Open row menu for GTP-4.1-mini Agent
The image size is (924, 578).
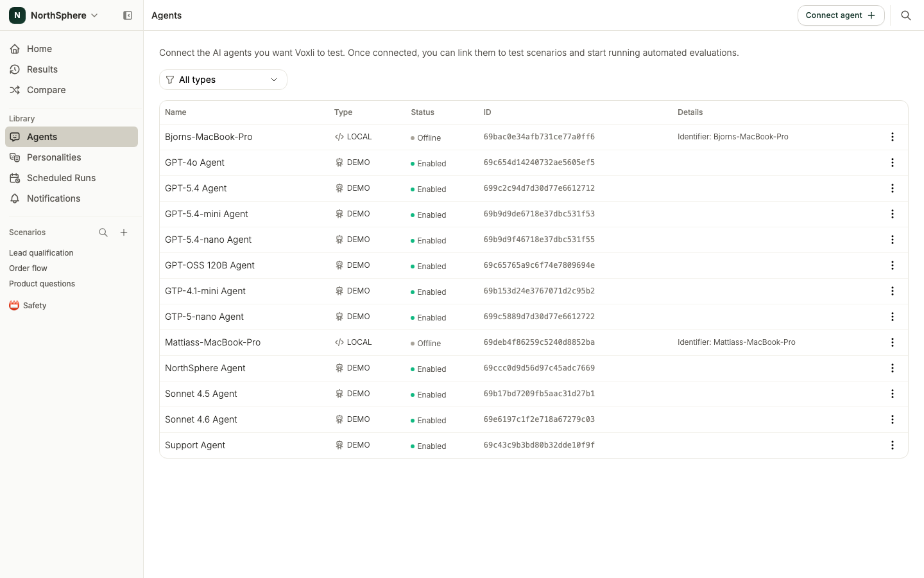tap(892, 291)
